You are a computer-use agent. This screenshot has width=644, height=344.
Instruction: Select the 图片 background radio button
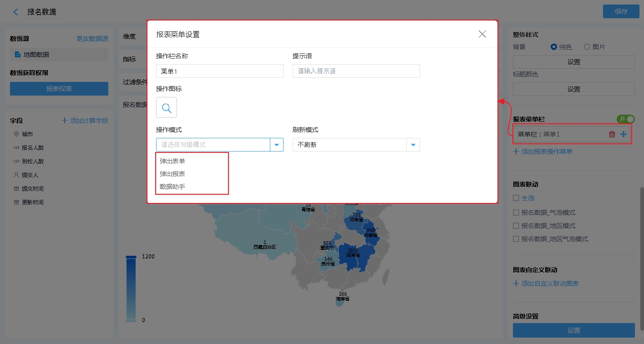point(587,47)
